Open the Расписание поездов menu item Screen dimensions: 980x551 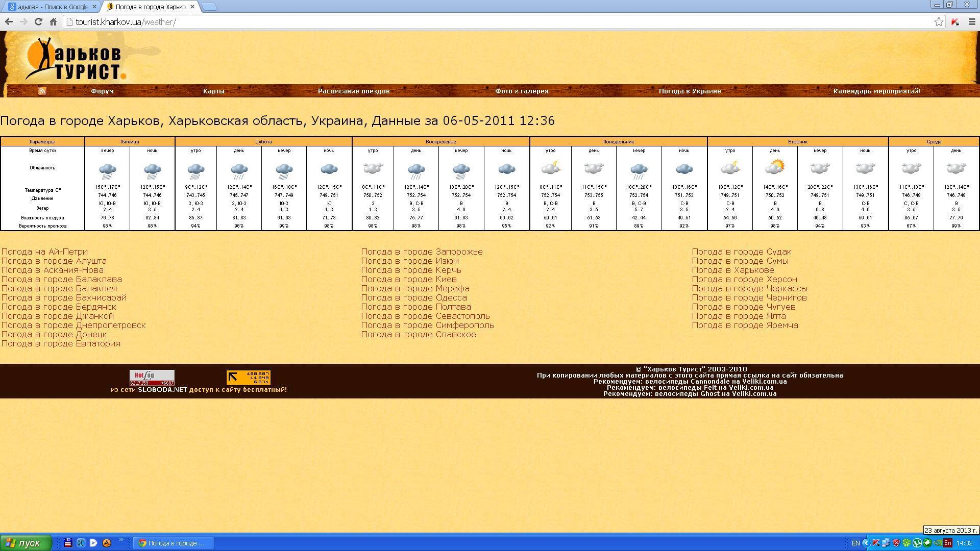(353, 91)
